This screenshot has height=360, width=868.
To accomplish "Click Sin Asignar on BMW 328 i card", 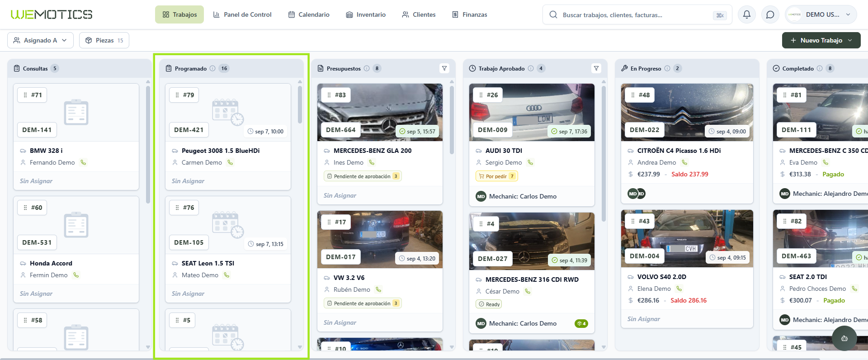I will pyautogui.click(x=36, y=181).
